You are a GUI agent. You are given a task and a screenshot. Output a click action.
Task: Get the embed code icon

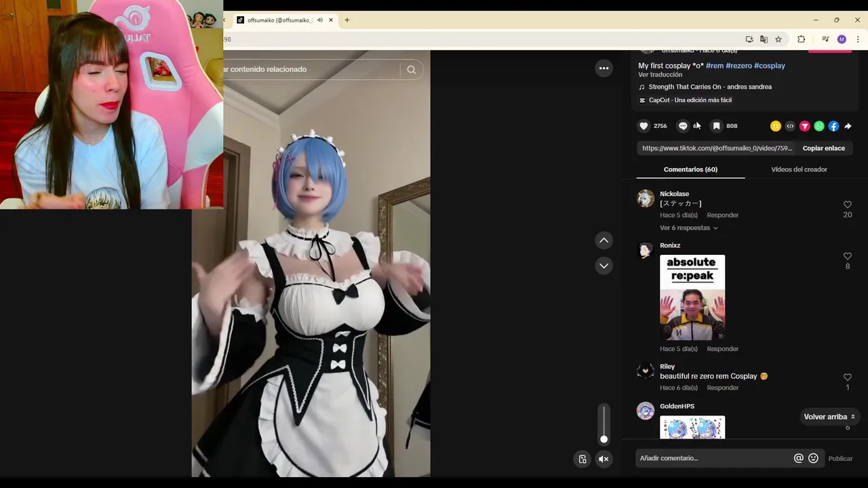[x=790, y=126]
